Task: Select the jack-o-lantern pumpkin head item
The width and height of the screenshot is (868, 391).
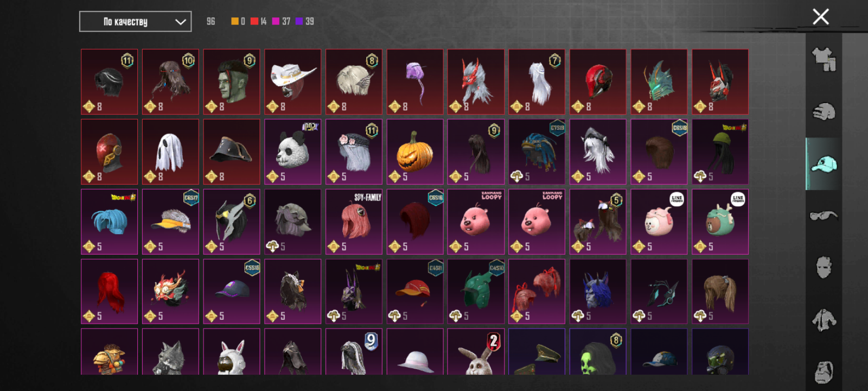Action: coord(415,152)
